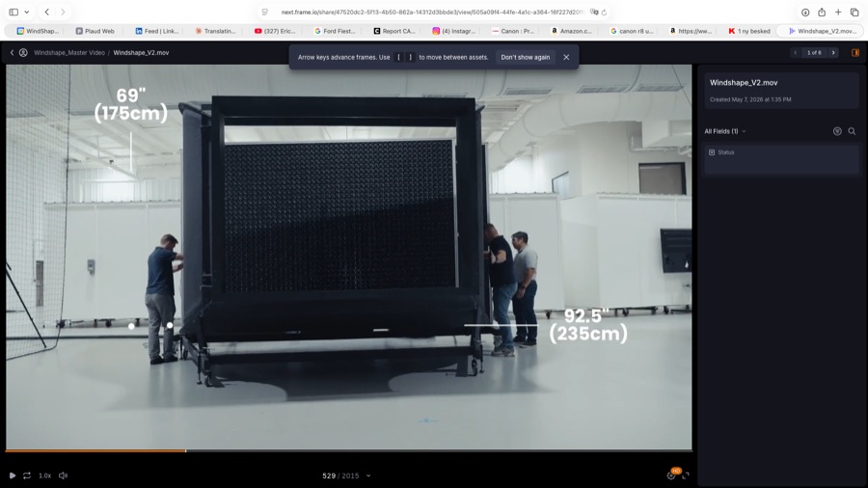Open the Windshape_Master Video breadcrumb
Screen dimensions: 868x488
tap(69, 53)
